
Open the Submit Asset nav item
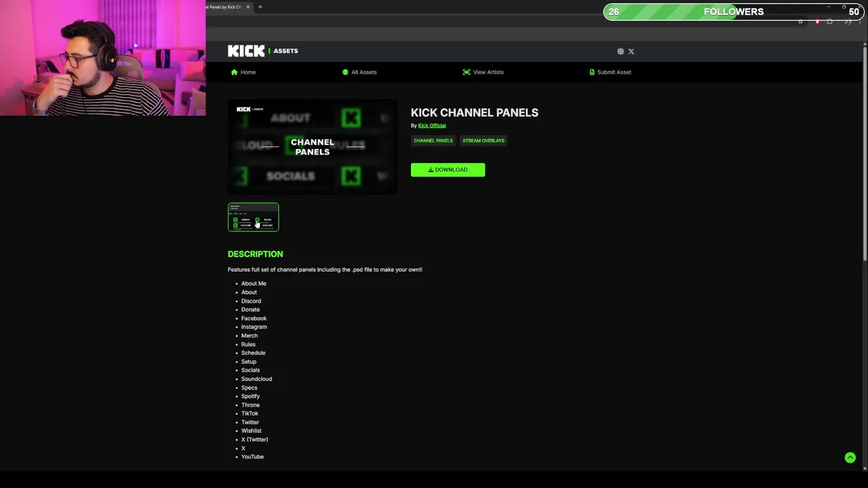610,72
